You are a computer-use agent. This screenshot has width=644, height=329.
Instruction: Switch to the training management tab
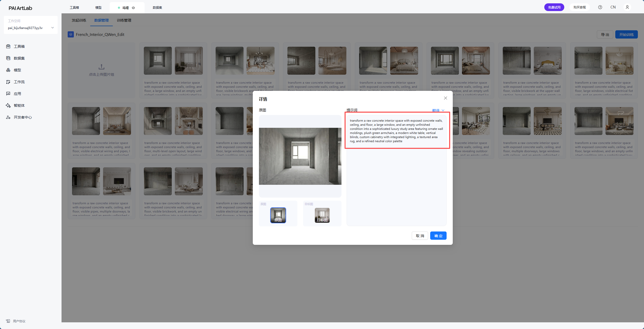124,20
